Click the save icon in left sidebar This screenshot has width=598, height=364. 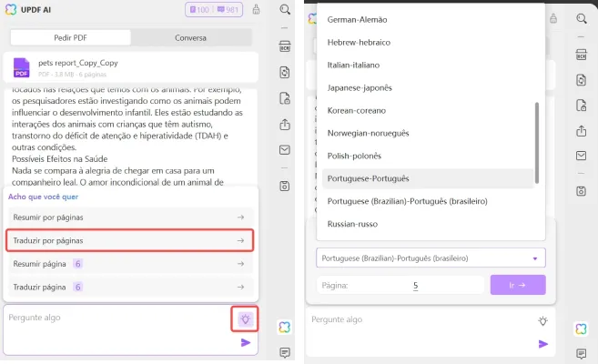tap(285, 186)
